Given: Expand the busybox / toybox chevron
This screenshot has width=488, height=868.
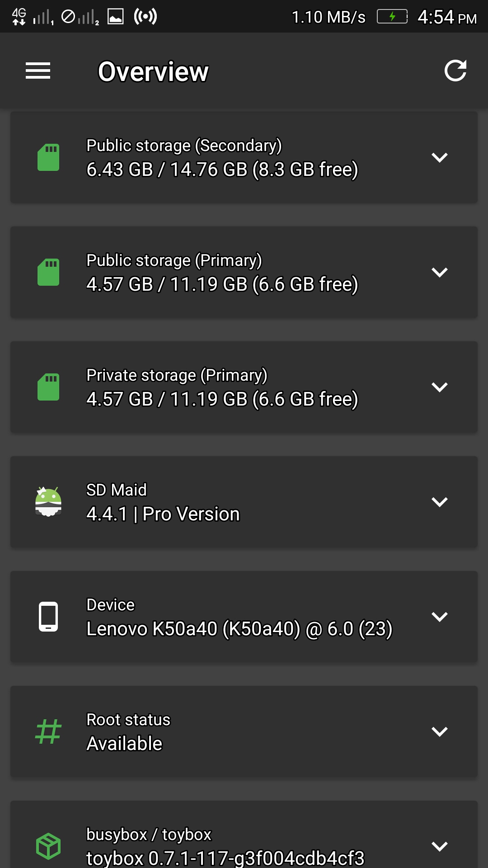Looking at the screenshot, I should pyautogui.click(x=440, y=846).
